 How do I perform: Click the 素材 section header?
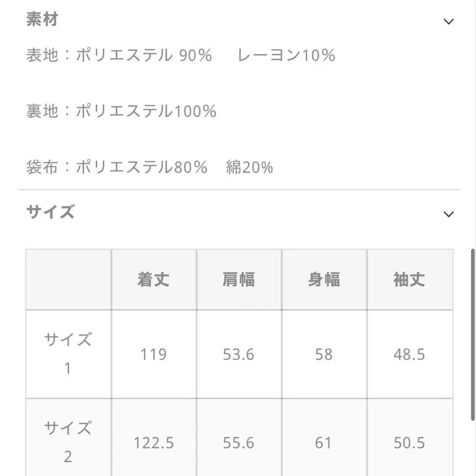(x=41, y=20)
